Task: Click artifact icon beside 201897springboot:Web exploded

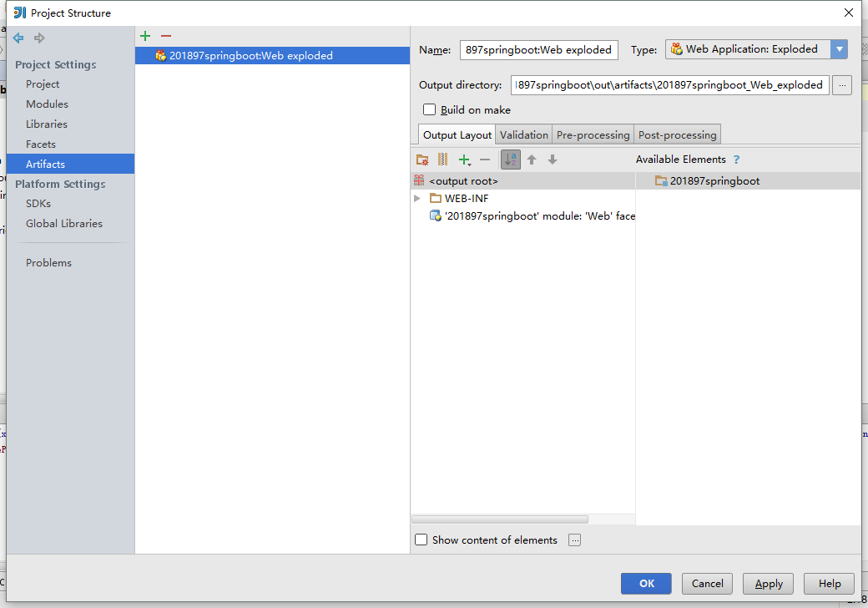Action: pos(160,55)
